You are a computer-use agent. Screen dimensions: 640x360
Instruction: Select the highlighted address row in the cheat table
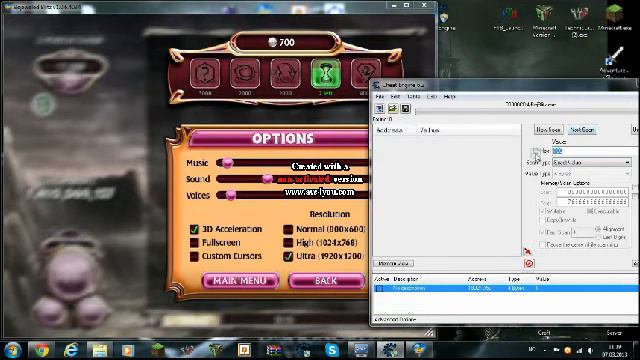[x=505, y=288]
